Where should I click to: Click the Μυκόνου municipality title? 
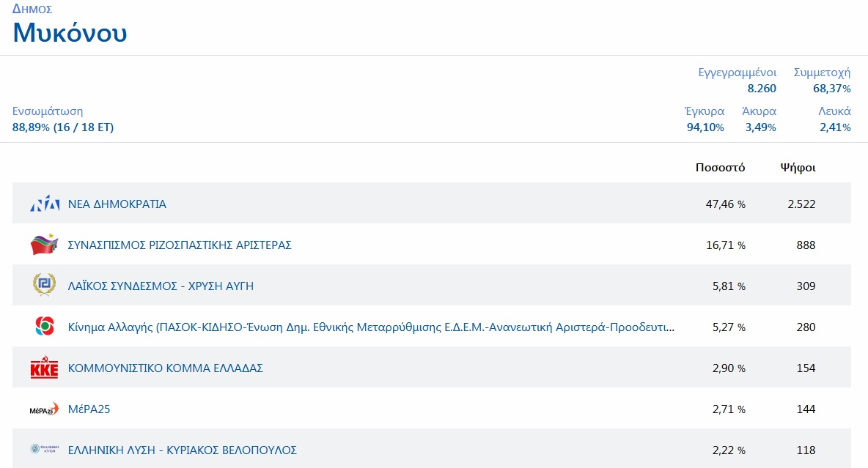(70, 33)
